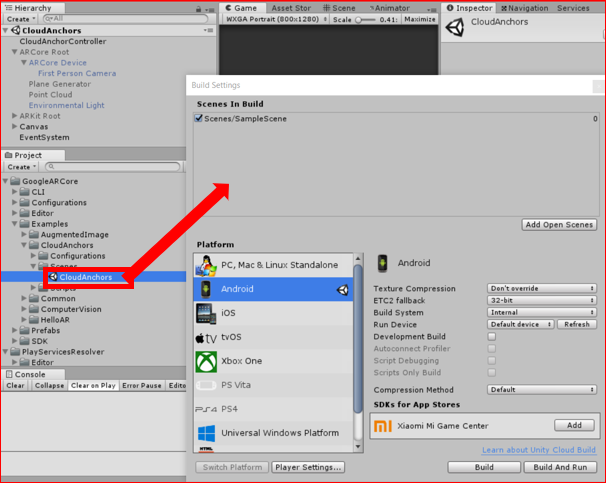Uncheck Scenes/SampleScene in Scenes In Build
Viewport: 606px width, 483px height.
click(x=199, y=118)
